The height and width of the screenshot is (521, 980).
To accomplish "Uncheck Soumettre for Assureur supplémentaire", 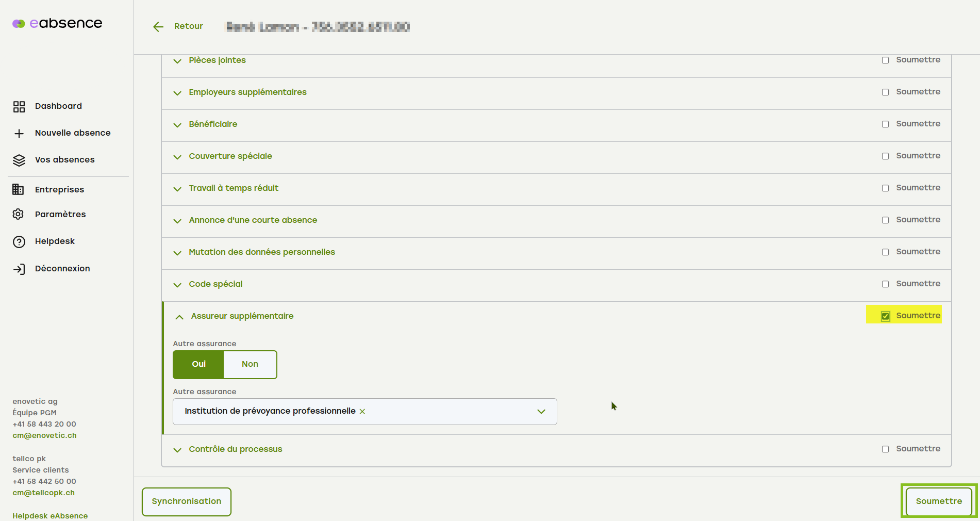I will coord(885,316).
